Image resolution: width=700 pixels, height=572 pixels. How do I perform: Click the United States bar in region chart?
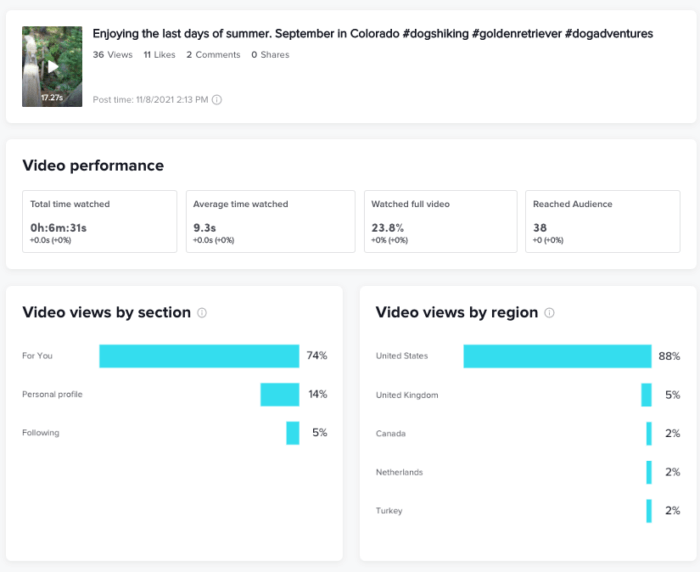(558, 356)
